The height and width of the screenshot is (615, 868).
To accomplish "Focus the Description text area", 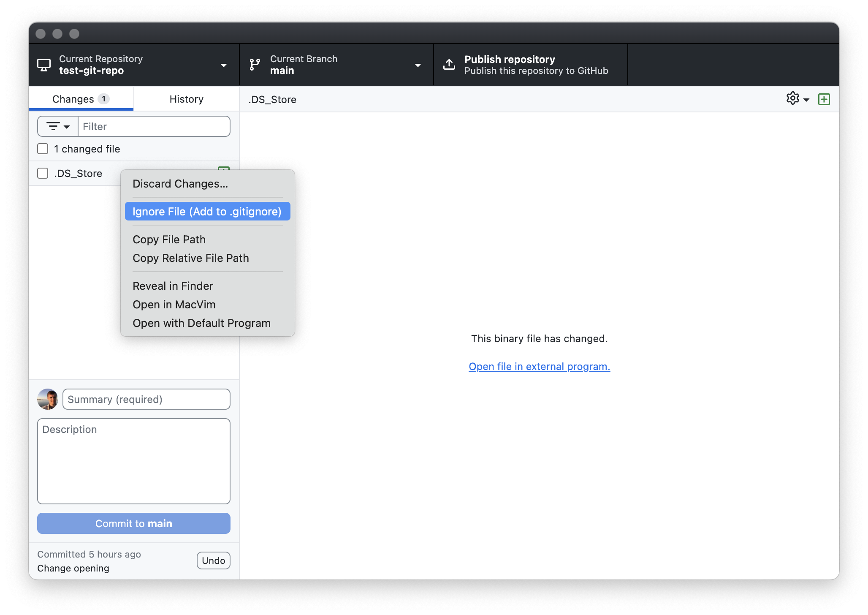I will [x=134, y=461].
